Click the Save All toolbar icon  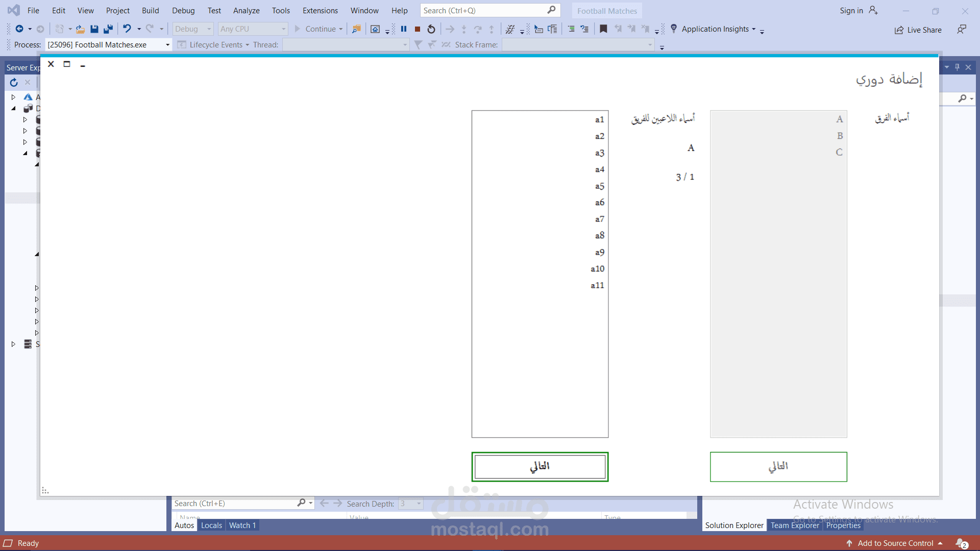click(x=108, y=29)
